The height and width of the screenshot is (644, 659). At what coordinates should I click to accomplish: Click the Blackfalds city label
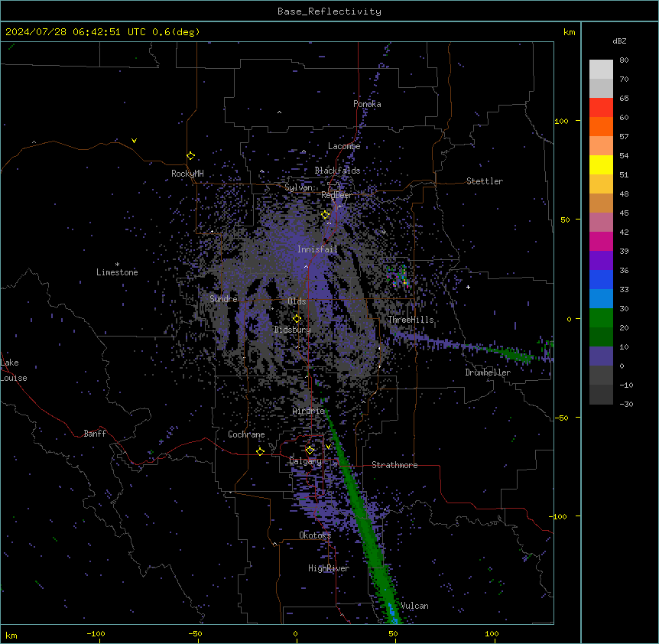point(337,171)
